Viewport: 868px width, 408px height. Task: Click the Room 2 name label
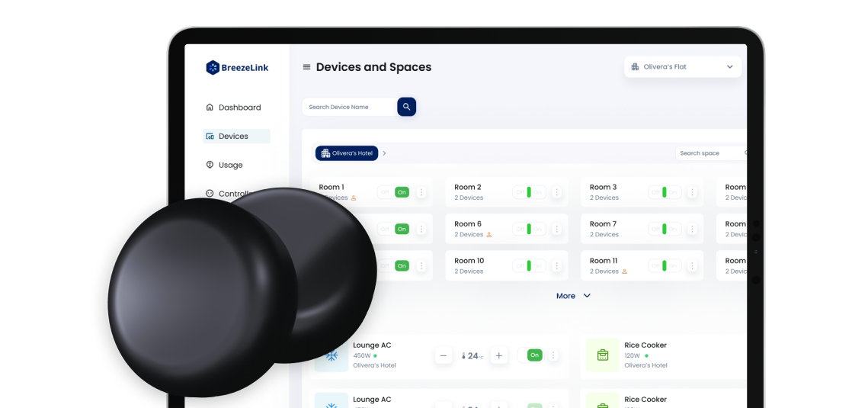(468, 187)
